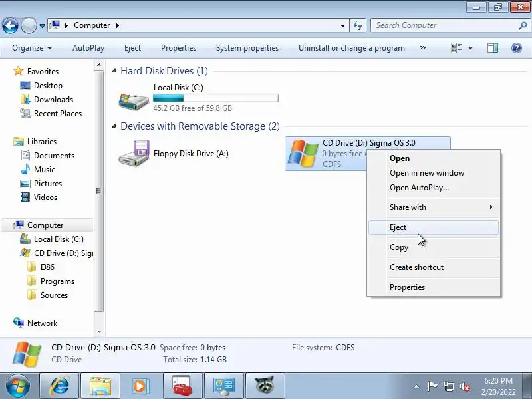Click Uninstall or change a program

pyautogui.click(x=352, y=48)
